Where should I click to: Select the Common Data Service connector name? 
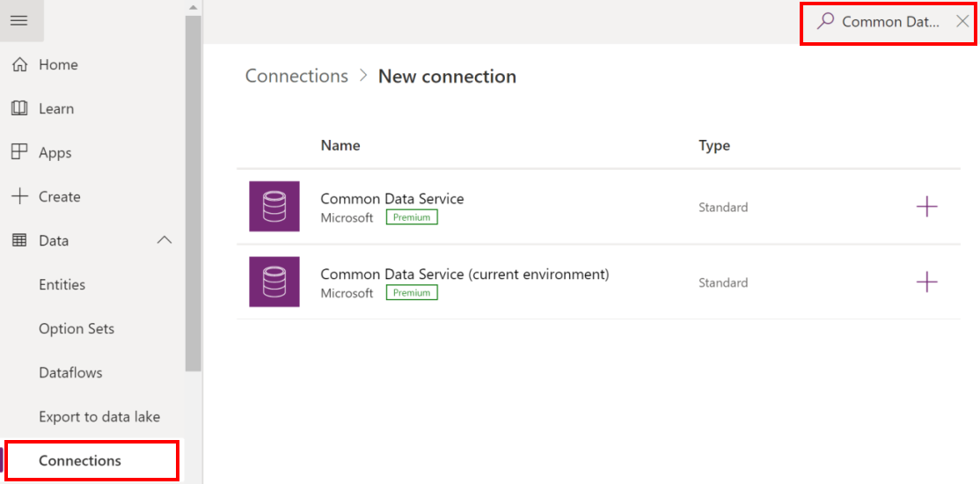tap(391, 199)
